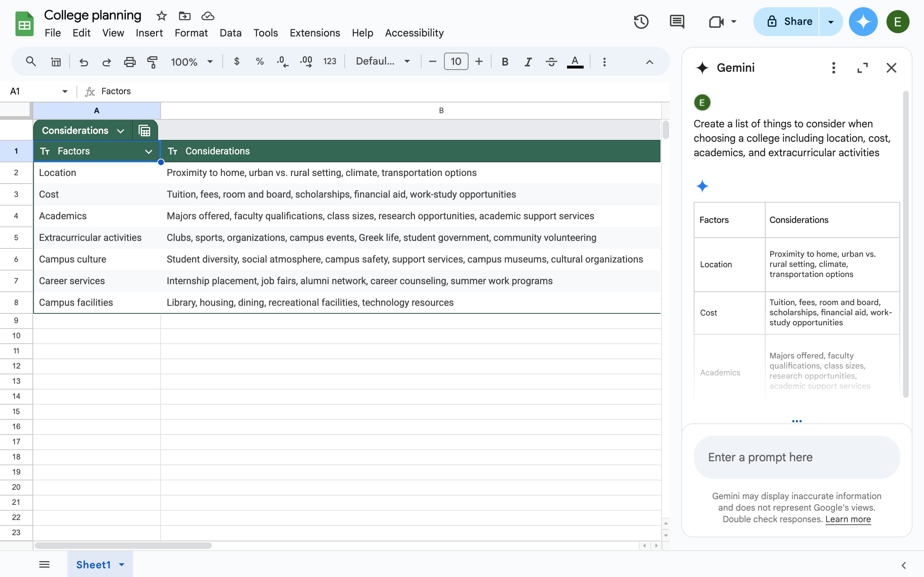Open the Default font style dropdown
The height and width of the screenshot is (577, 924).
pyautogui.click(x=382, y=61)
